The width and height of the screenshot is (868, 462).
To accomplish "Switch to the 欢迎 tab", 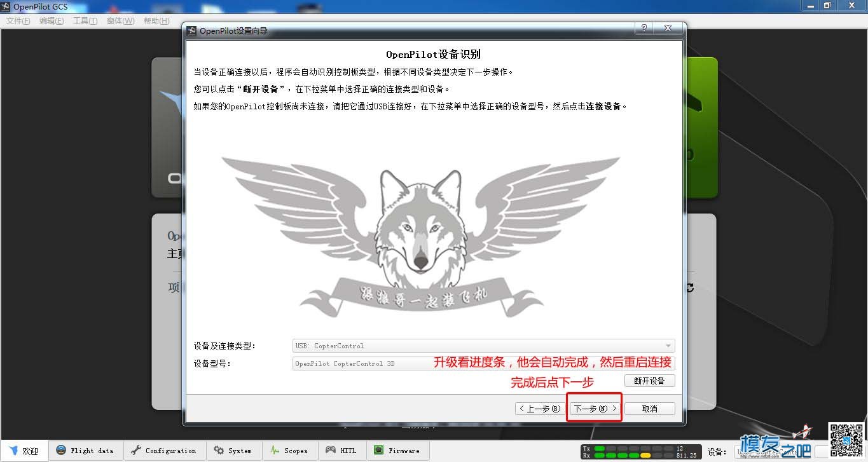I will [24, 451].
